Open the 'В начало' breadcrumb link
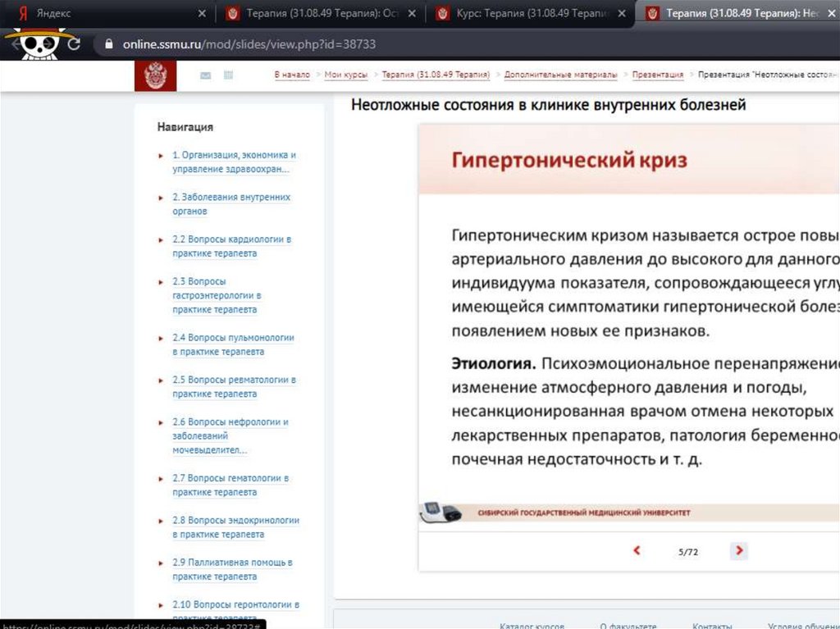 click(x=292, y=75)
